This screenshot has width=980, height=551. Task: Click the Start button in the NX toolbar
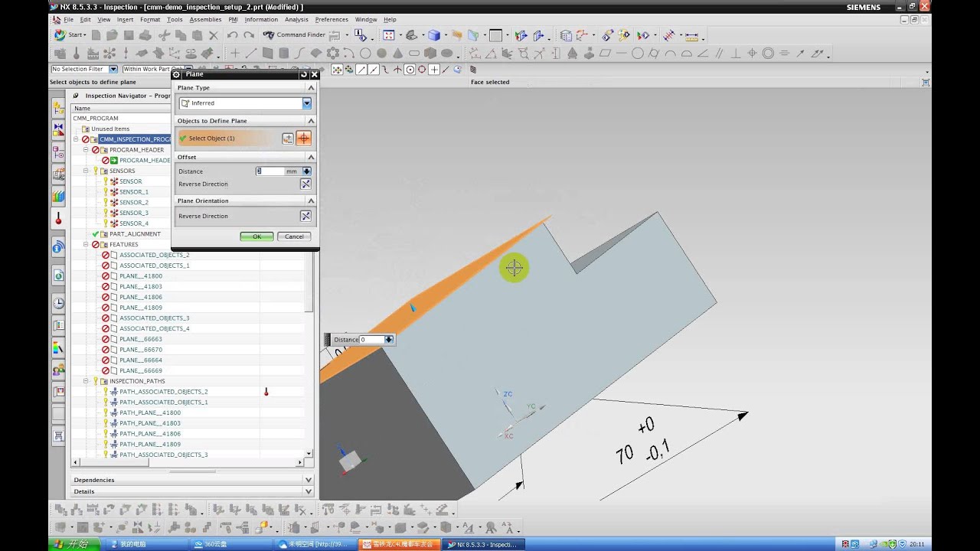click(x=70, y=35)
